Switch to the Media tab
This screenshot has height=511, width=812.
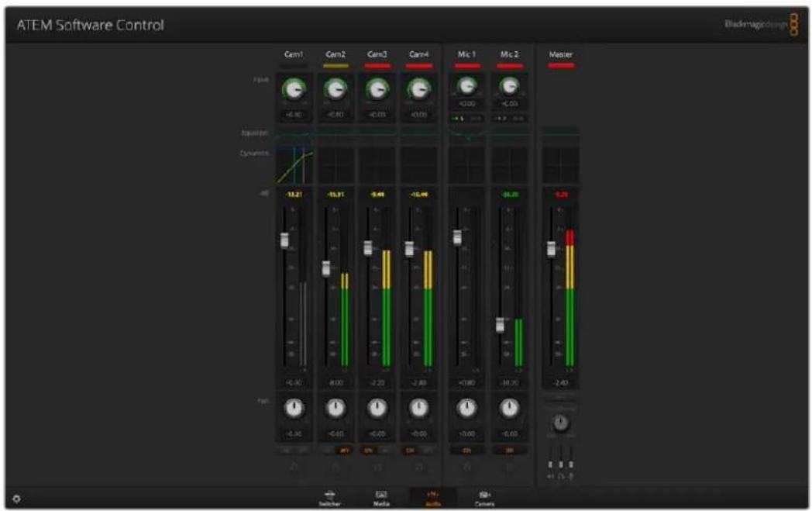coord(381,498)
